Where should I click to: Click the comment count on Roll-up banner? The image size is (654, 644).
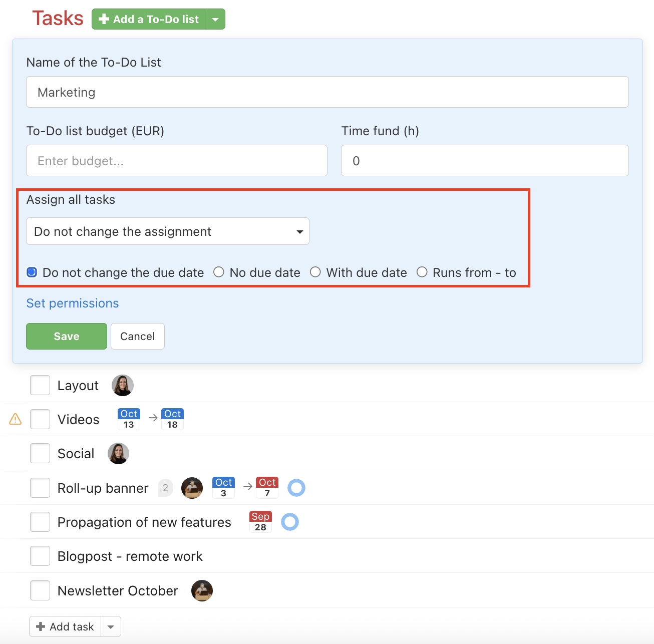pyautogui.click(x=165, y=488)
